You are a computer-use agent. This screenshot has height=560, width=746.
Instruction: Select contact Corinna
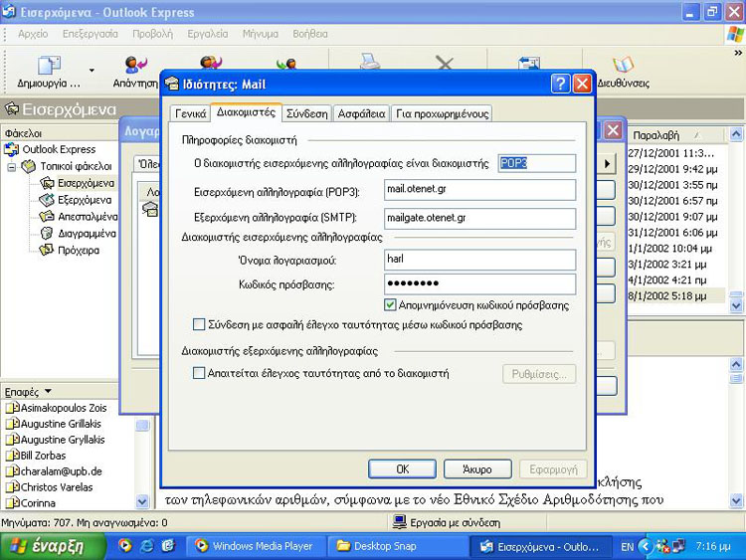pyautogui.click(x=38, y=503)
